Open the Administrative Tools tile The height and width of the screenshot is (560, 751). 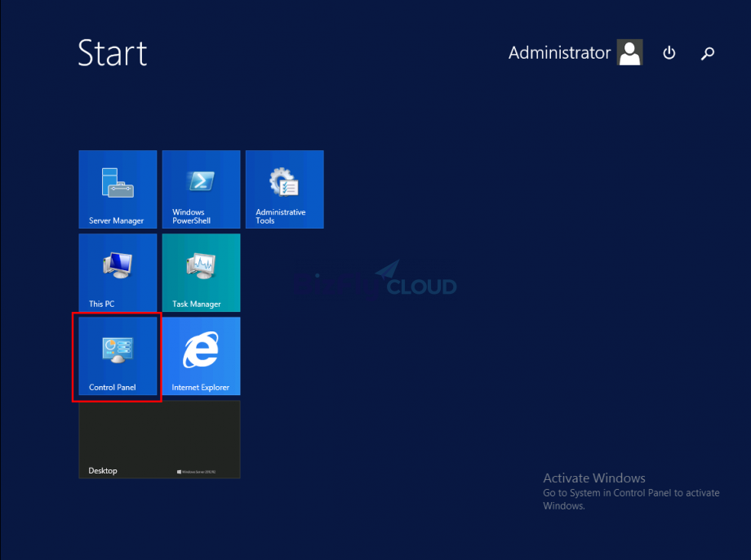tap(285, 189)
